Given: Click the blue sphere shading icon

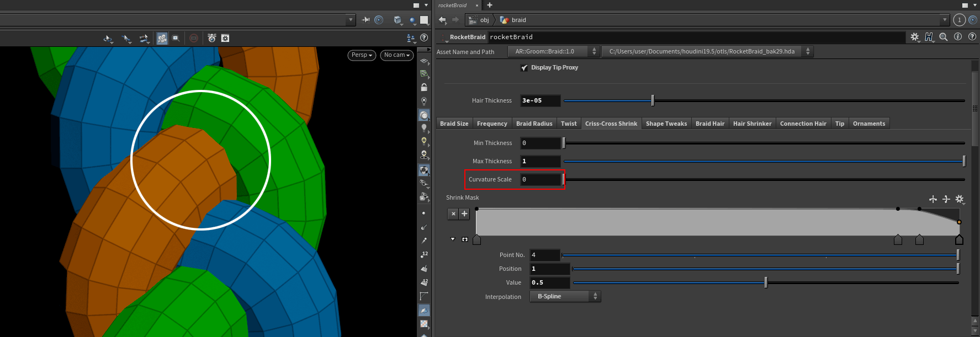Looking at the screenshot, I should 412,20.
